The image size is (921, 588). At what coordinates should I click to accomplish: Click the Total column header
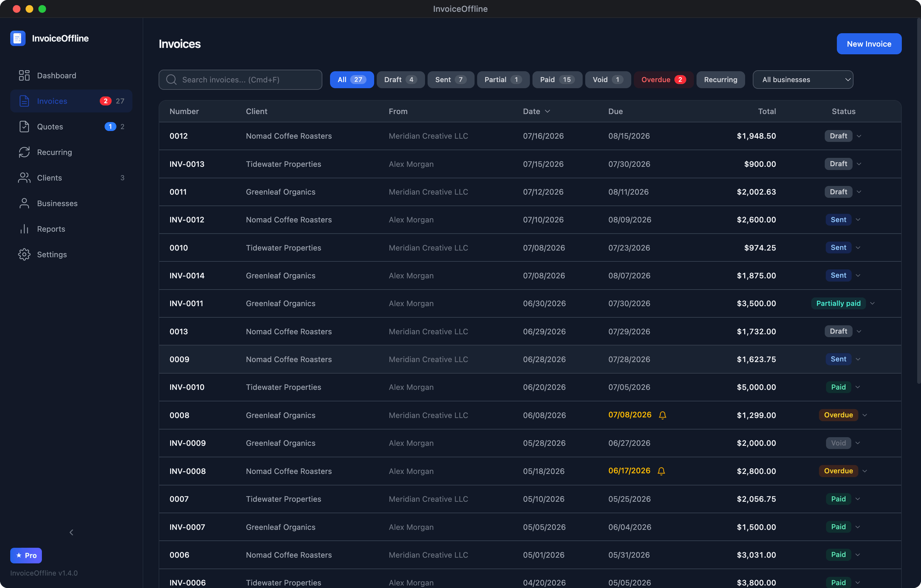(767, 111)
